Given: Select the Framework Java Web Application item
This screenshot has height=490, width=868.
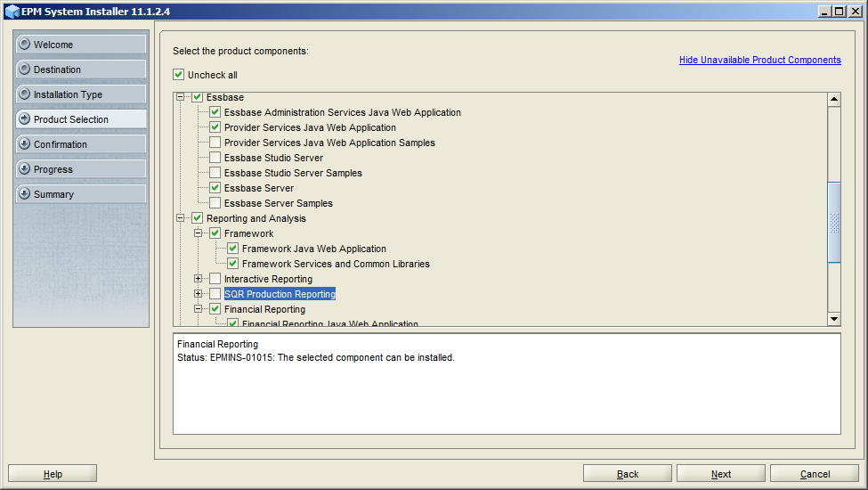Looking at the screenshot, I should coord(314,249).
